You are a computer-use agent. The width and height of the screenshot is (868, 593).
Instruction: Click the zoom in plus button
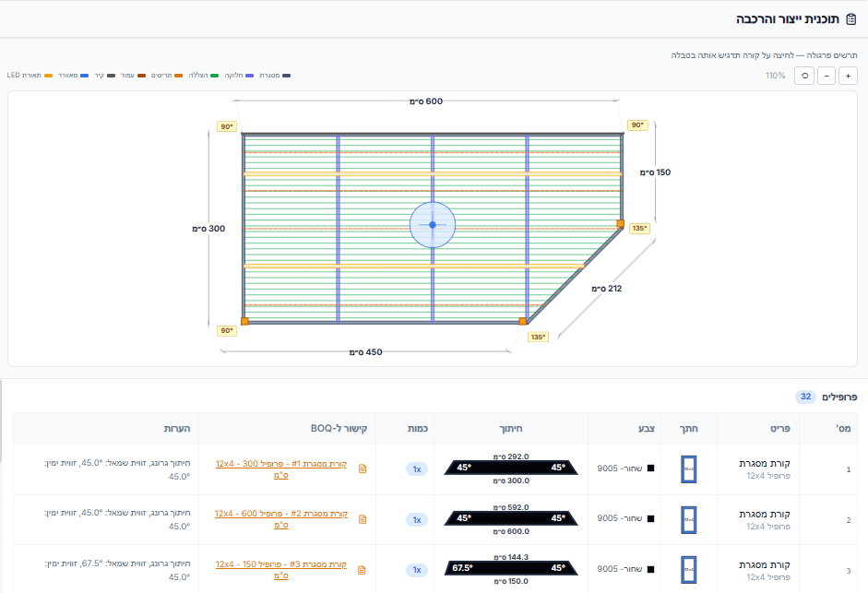(849, 76)
